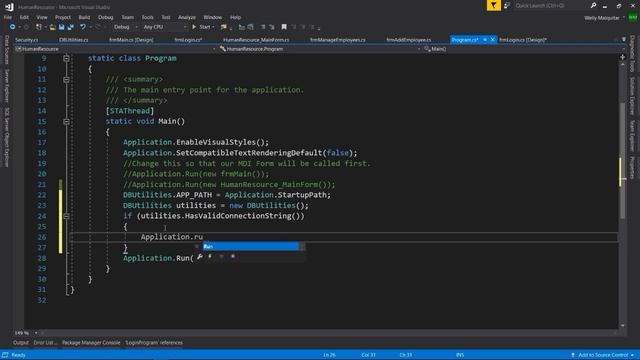The image size is (640, 360).
Task: Switch to the frmMain.cs [Design] tab
Action: click(x=131, y=40)
